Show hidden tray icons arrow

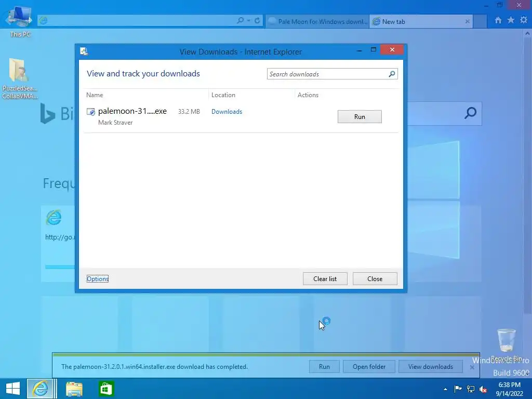click(x=445, y=389)
